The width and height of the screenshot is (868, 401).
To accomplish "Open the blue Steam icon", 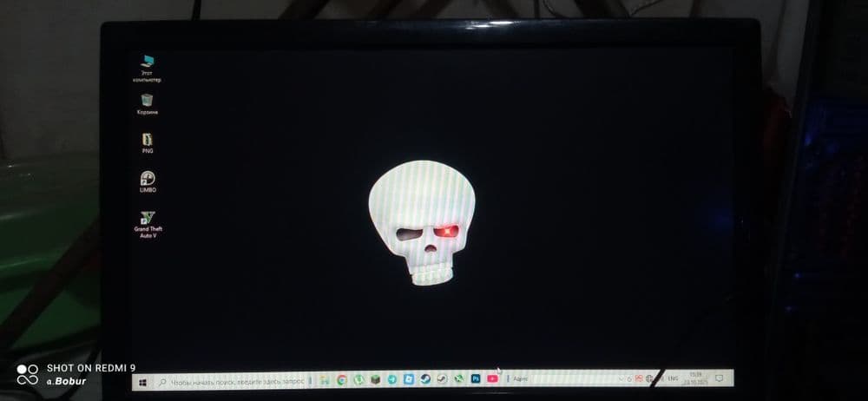I will tap(425, 378).
